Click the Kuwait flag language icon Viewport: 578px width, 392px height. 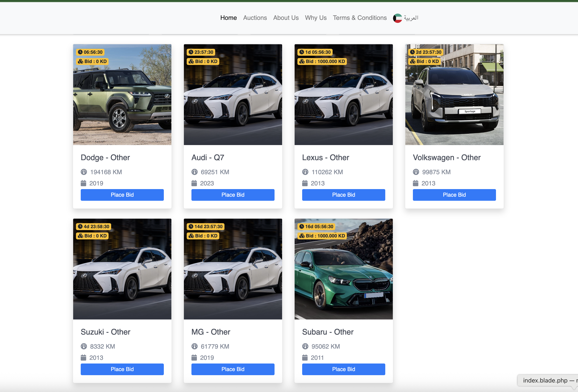(397, 18)
